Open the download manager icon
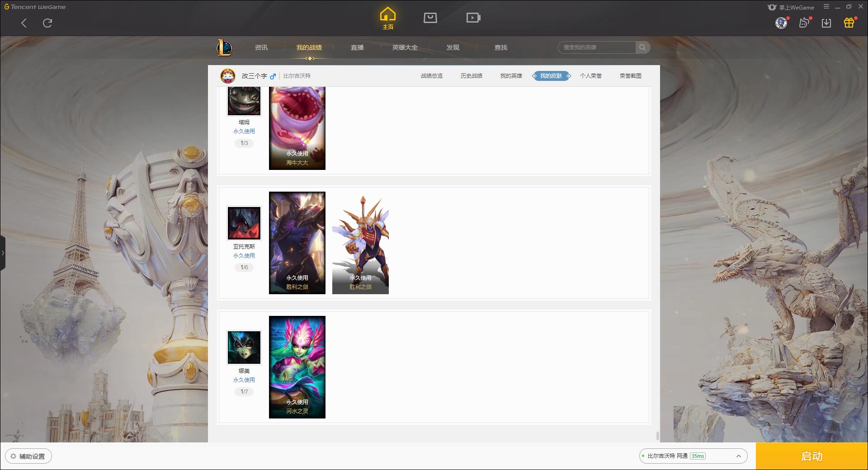The image size is (868, 470). pyautogui.click(x=826, y=23)
